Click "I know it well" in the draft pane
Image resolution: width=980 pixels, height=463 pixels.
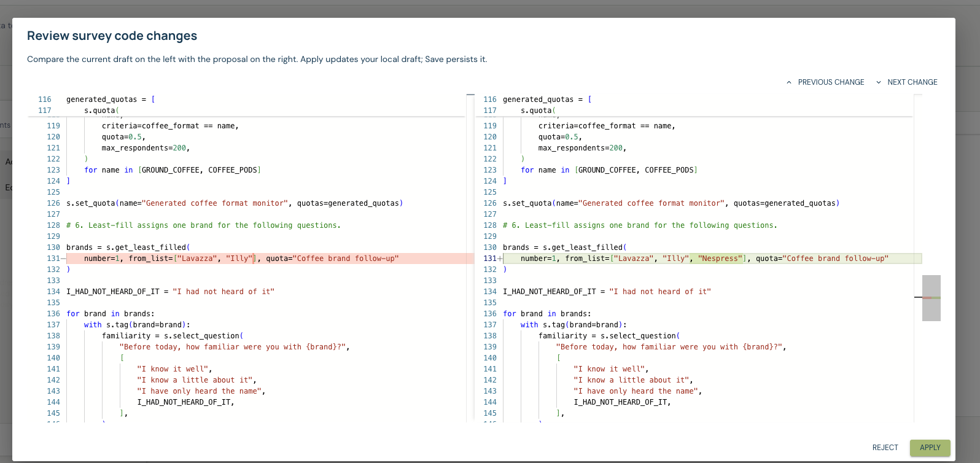tap(174, 369)
